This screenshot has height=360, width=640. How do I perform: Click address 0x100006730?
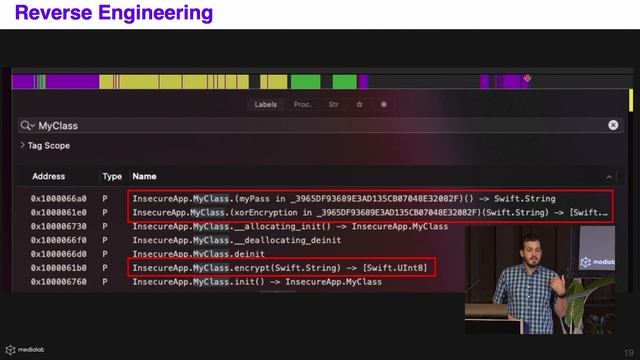coord(59,226)
